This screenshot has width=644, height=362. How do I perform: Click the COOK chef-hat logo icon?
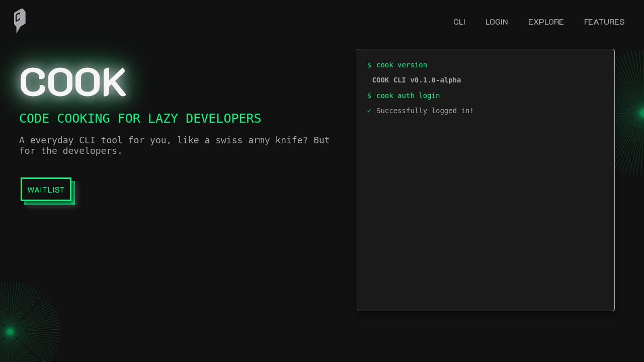point(19,21)
